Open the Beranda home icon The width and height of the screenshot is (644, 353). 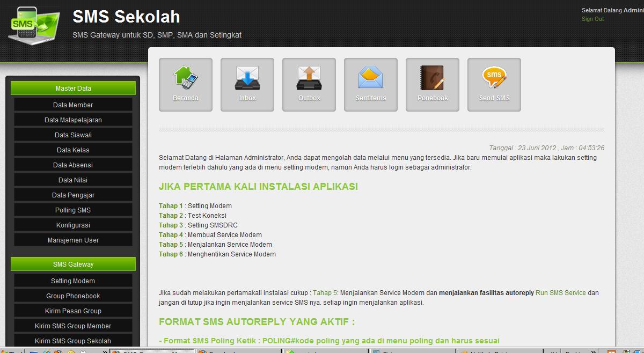[186, 85]
